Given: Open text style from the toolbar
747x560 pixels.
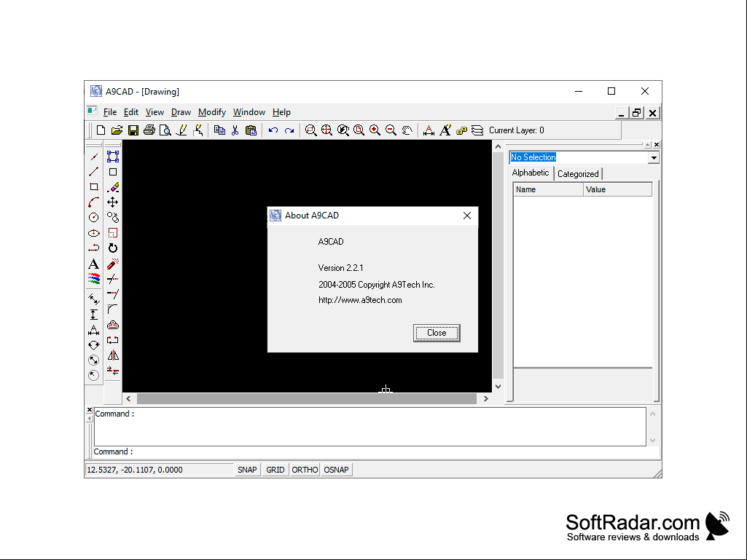Looking at the screenshot, I should click(x=445, y=130).
